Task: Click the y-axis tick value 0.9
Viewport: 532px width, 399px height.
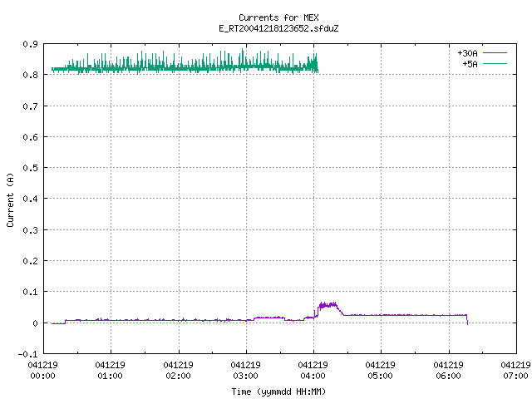Action: click(x=30, y=44)
